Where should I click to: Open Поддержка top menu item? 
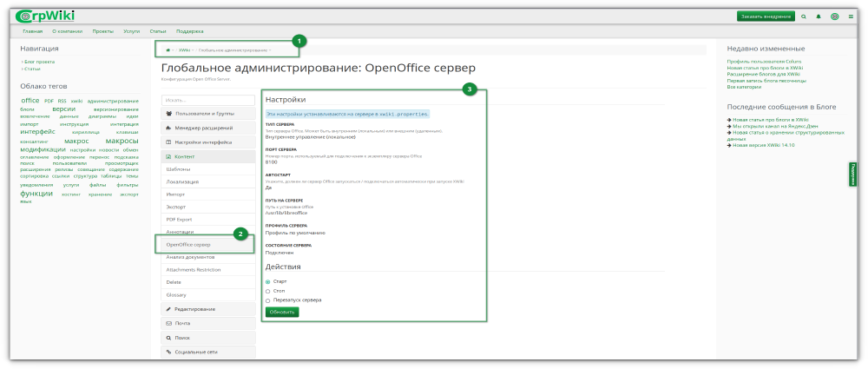[x=190, y=31]
